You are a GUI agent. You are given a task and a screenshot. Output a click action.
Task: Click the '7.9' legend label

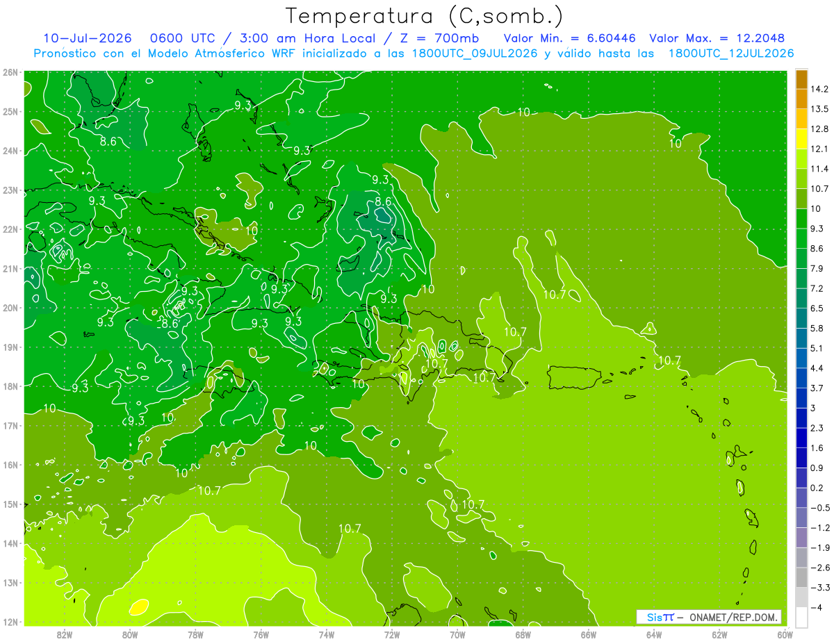click(817, 268)
